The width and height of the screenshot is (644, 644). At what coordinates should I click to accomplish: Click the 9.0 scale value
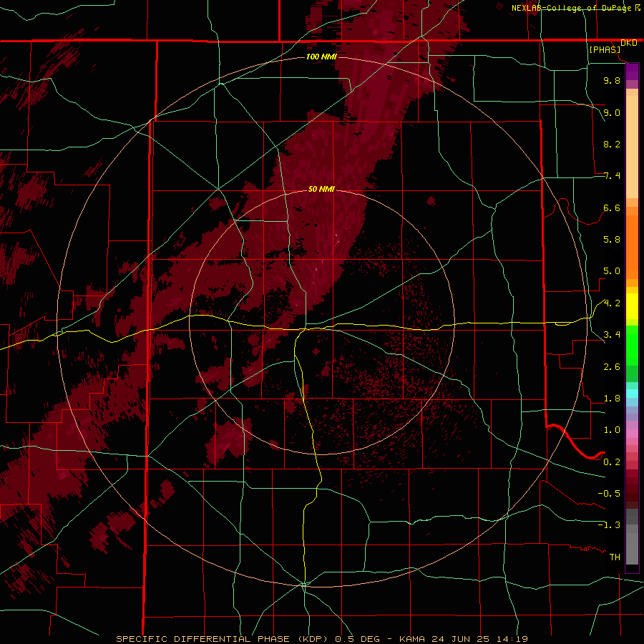[x=612, y=112]
